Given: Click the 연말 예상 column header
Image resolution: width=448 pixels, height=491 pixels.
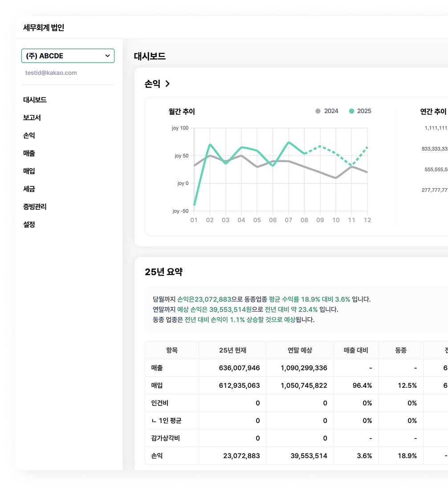Looking at the screenshot, I should point(300,350).
